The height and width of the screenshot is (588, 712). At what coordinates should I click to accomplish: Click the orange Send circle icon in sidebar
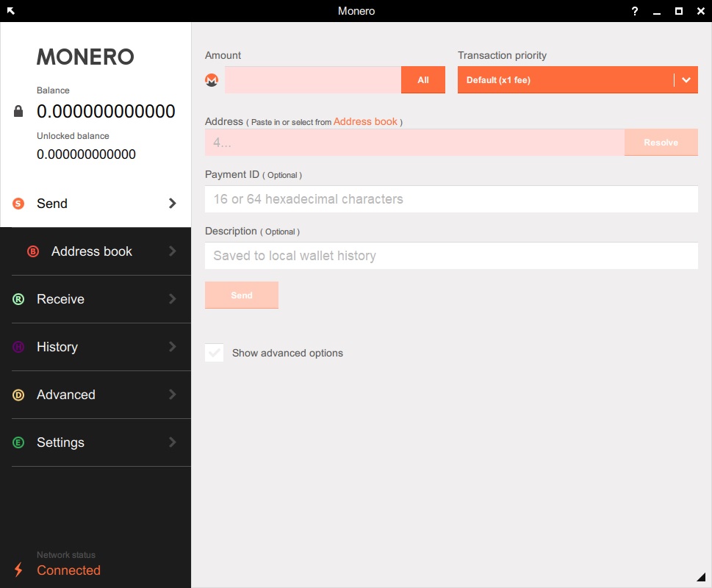tap(18, 204)
